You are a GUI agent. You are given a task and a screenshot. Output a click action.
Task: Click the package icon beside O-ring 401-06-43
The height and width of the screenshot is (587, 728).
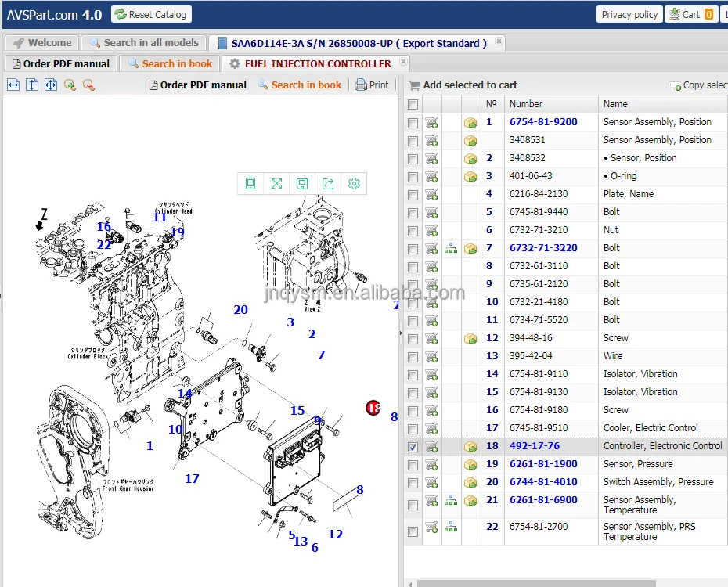(x=470, y=176)
